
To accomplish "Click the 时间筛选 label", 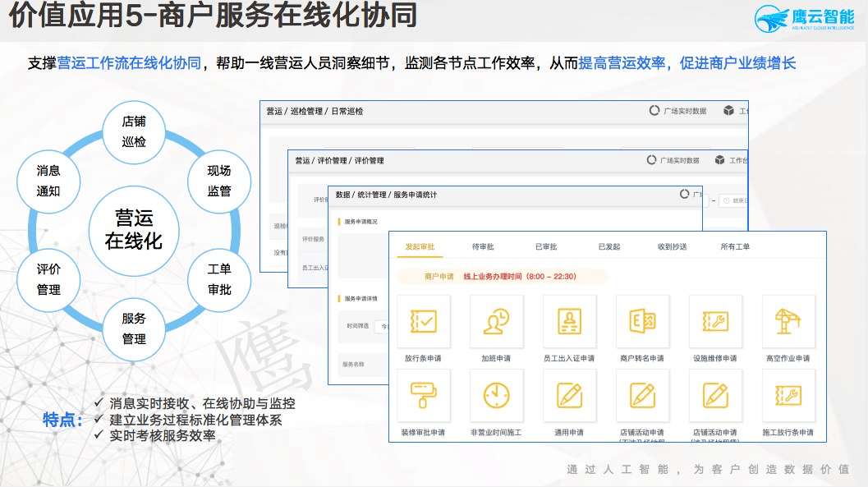I will (x=357, y=326).
